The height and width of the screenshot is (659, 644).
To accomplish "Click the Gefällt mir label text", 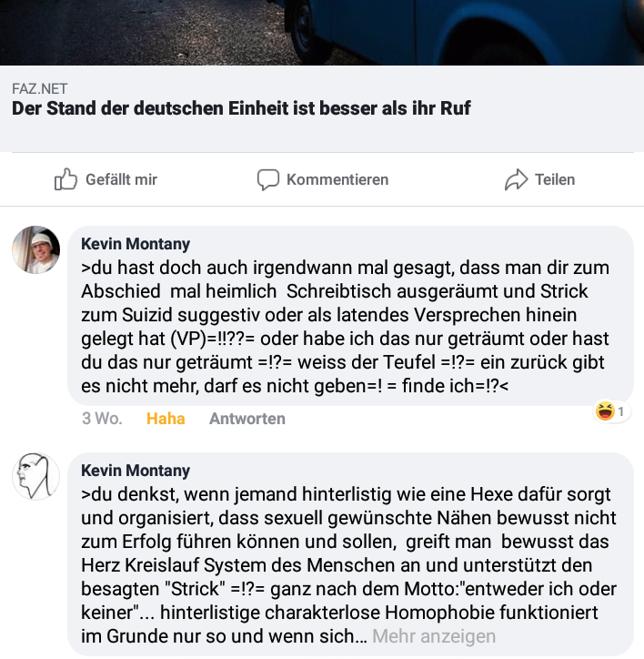I will tap(121, 180).
